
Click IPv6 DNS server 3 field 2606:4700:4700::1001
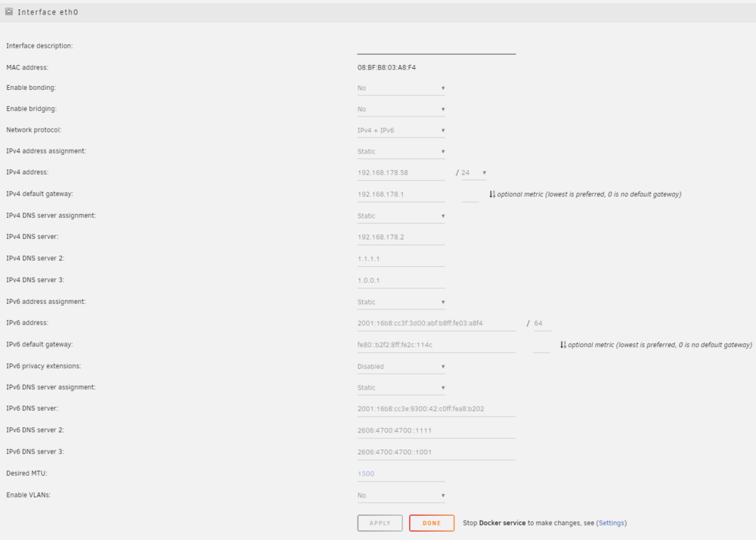tap(436, 453)
